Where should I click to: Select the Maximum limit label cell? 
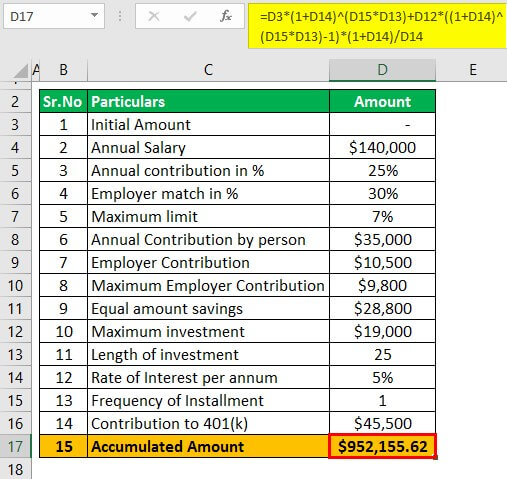pos(208,216)
